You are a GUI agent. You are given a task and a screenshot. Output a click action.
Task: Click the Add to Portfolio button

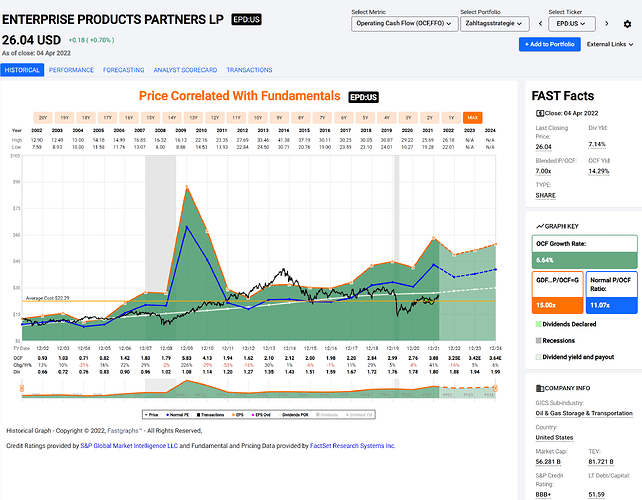click(549, 44)
